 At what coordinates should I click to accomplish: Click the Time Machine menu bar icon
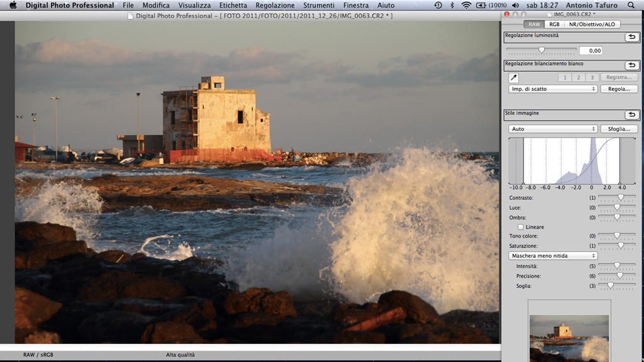coord(438,5)
